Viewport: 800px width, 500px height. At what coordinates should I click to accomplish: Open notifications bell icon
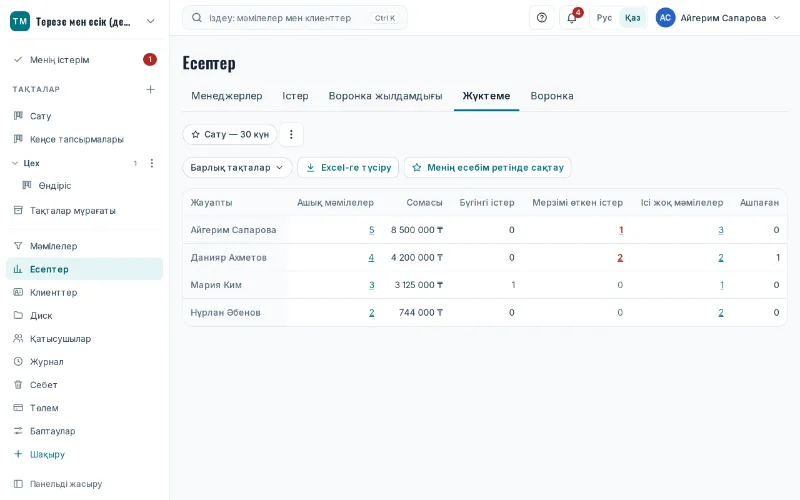572,18
